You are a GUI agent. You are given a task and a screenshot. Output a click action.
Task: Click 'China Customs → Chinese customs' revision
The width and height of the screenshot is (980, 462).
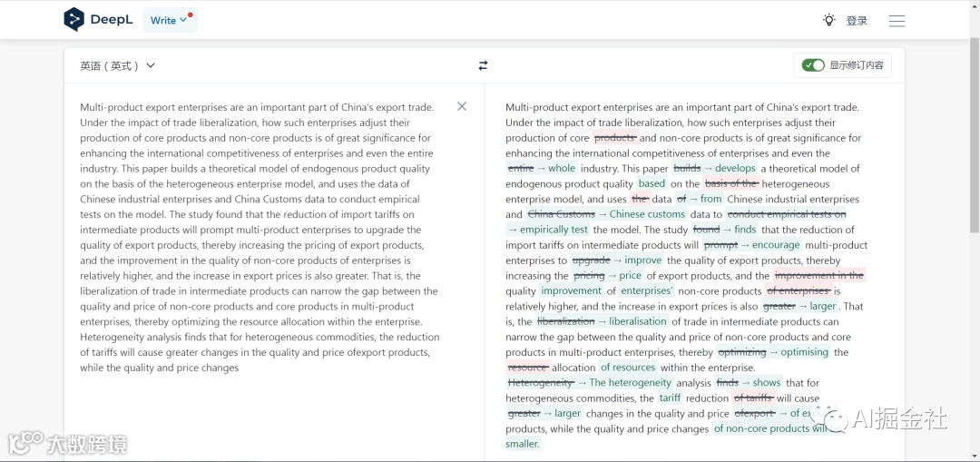606,214
